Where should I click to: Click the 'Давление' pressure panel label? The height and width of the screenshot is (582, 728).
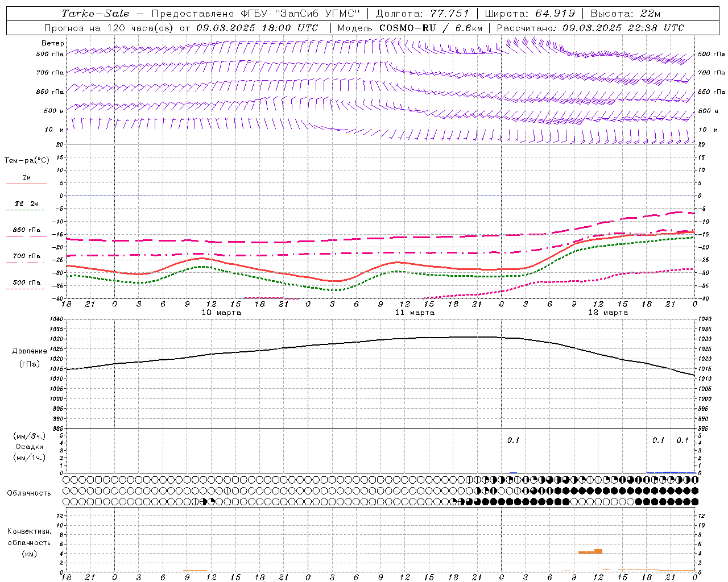click(x=30, y=351)
